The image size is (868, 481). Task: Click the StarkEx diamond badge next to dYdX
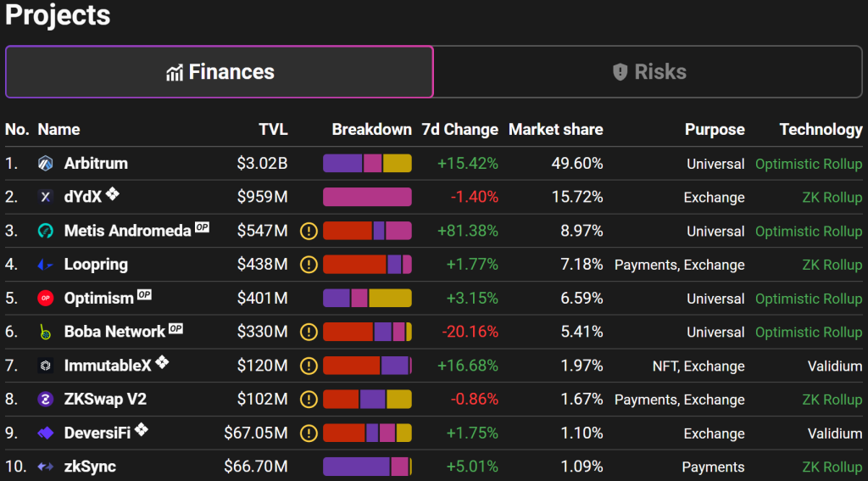coord(113,193)
